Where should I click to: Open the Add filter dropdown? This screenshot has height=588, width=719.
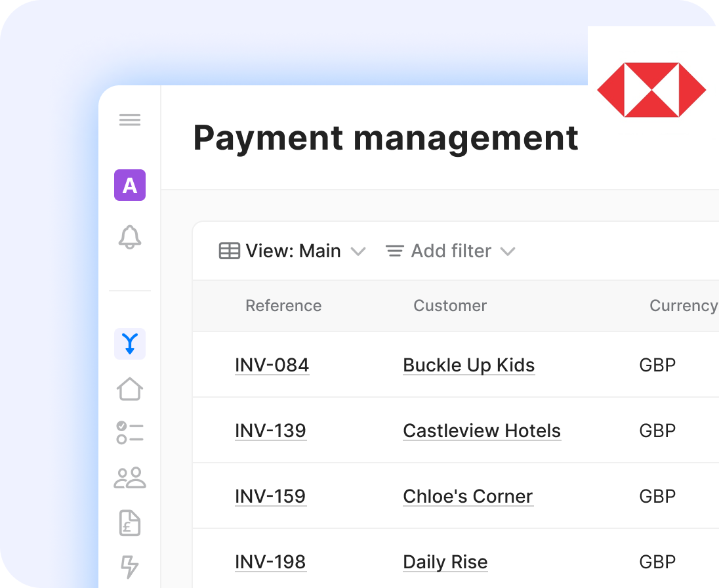(450, 251)
